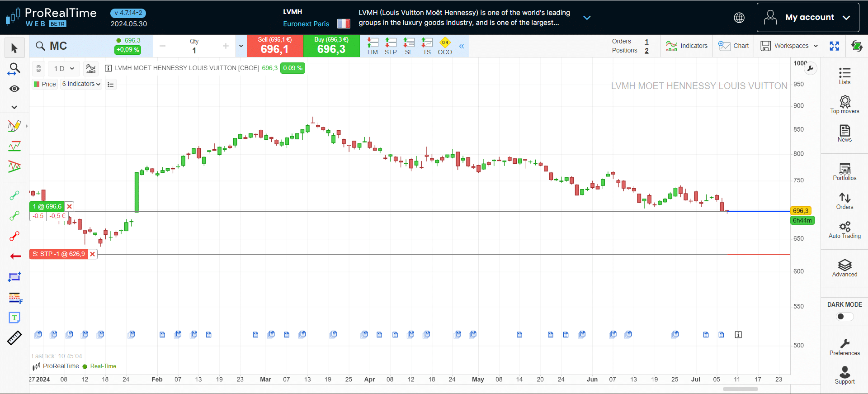Click the 696,3 current price label
868x394 pixels.
pyautogui.click(x=801, y=211)
